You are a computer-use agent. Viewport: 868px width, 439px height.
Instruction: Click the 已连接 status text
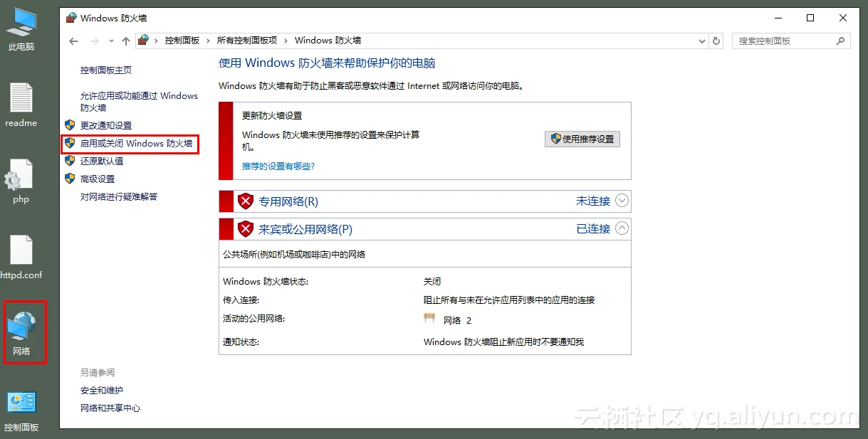[593, 229]
